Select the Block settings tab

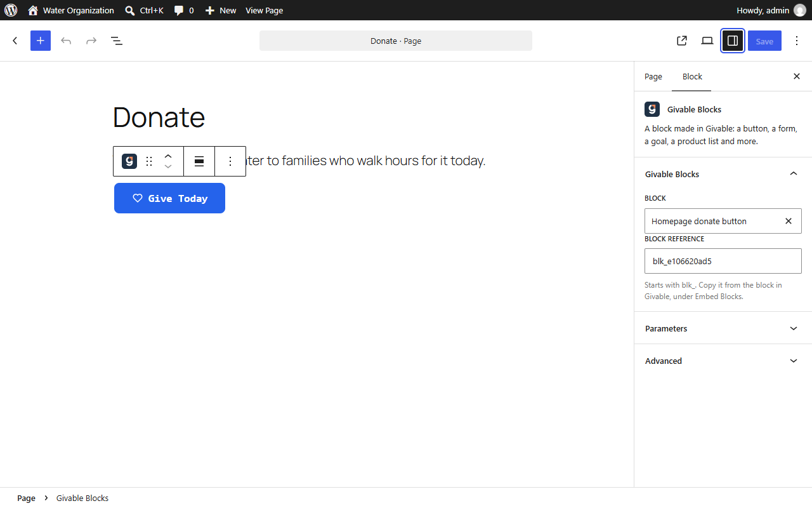coord(692,76)
